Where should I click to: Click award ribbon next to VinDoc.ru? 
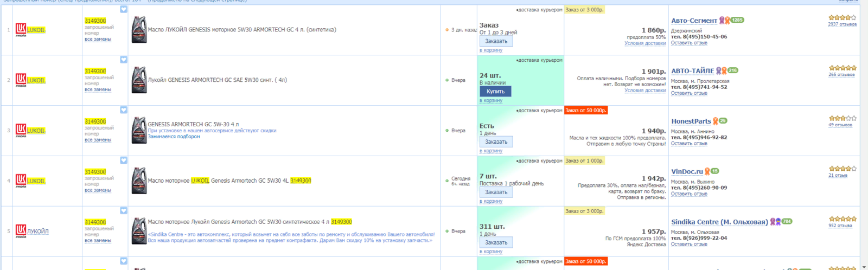pos(707,172)
